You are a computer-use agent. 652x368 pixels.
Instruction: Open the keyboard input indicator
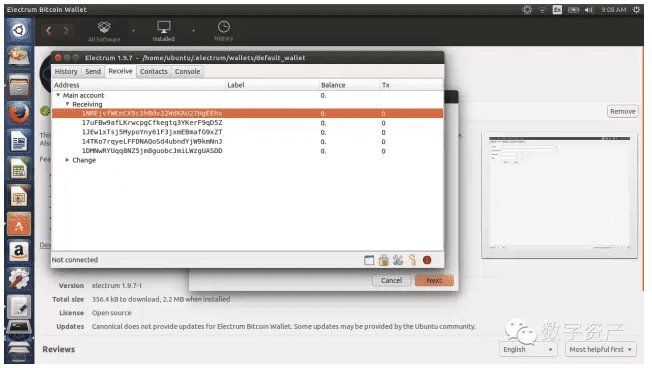(x=557, y=10)
